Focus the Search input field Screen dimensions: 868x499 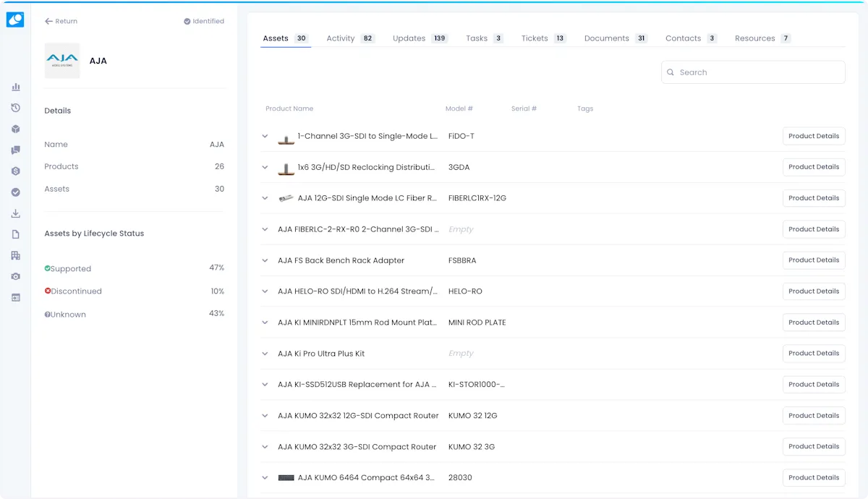753,72
